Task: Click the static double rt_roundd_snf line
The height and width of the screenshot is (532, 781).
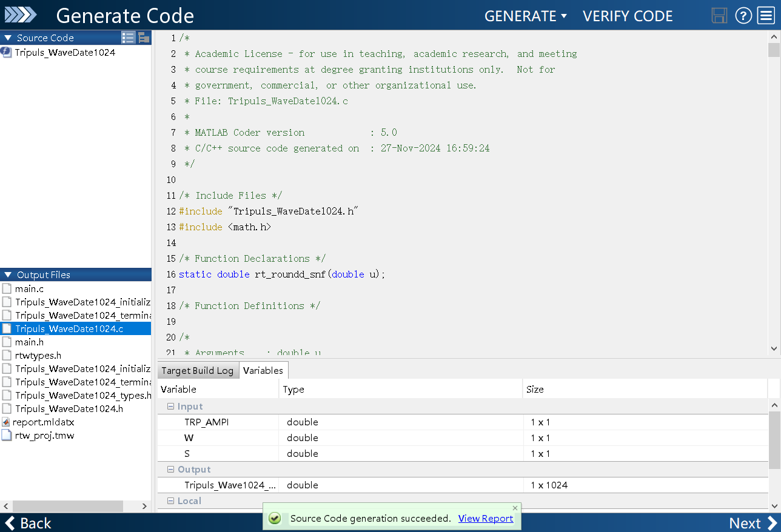Action: [x=282, y=274]
